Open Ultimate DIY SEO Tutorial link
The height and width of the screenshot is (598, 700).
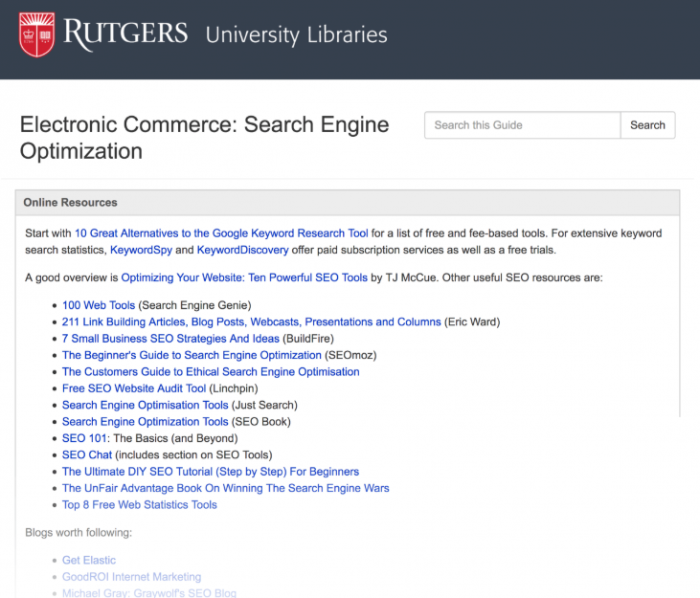[211, 472]
